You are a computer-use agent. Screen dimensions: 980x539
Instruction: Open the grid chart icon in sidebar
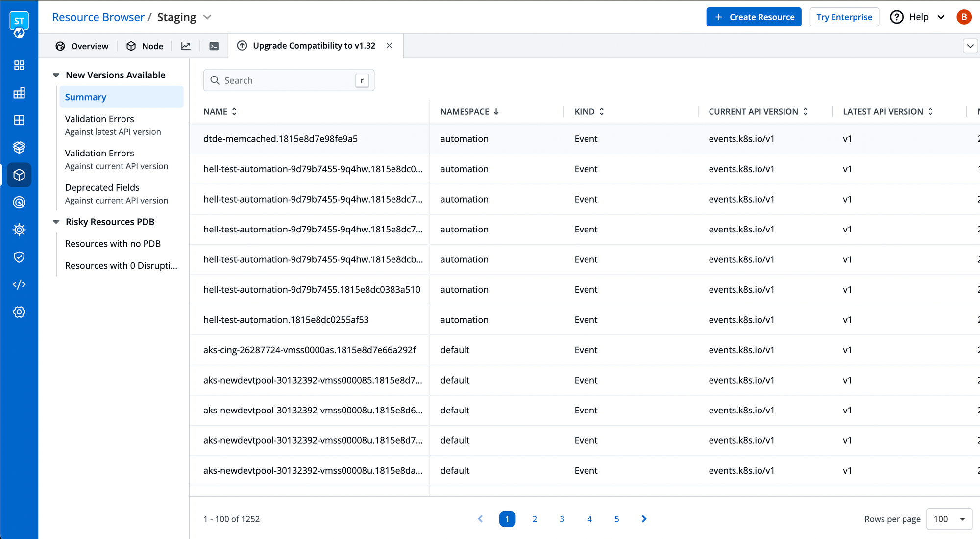pos(19,93)
